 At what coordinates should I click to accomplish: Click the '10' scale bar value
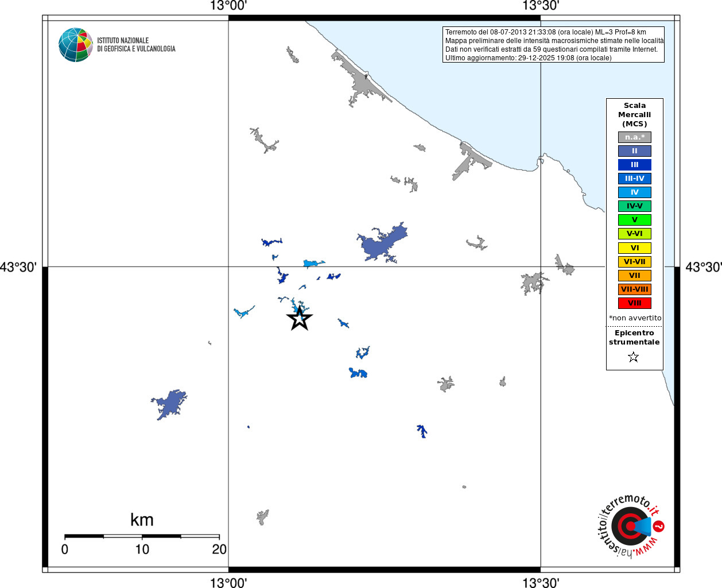142,550
